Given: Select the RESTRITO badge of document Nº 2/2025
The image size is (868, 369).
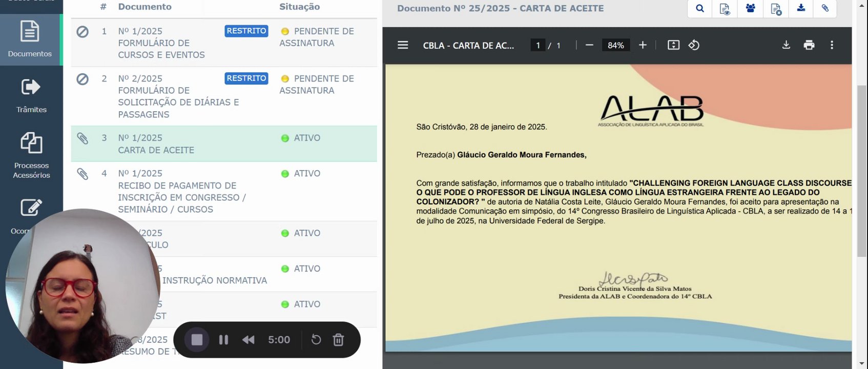Looking at the screenshot, I should point(246,78).
